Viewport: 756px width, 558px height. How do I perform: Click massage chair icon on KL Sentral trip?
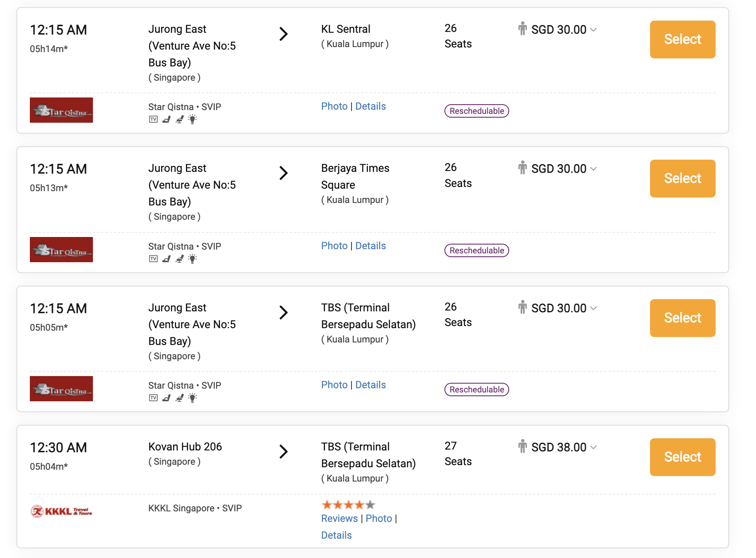[x=180, y=119]
